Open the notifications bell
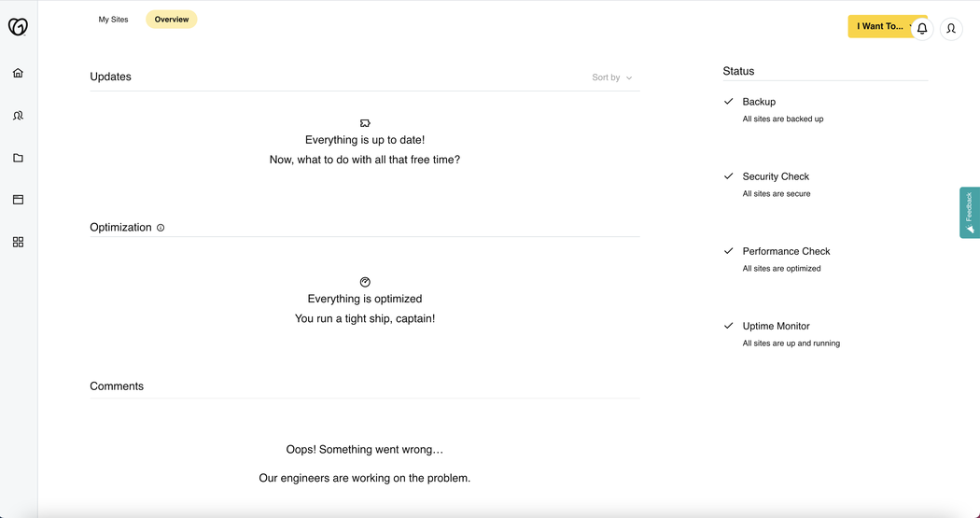This screenshot has width=980, height=518. [x=922, y=29]
